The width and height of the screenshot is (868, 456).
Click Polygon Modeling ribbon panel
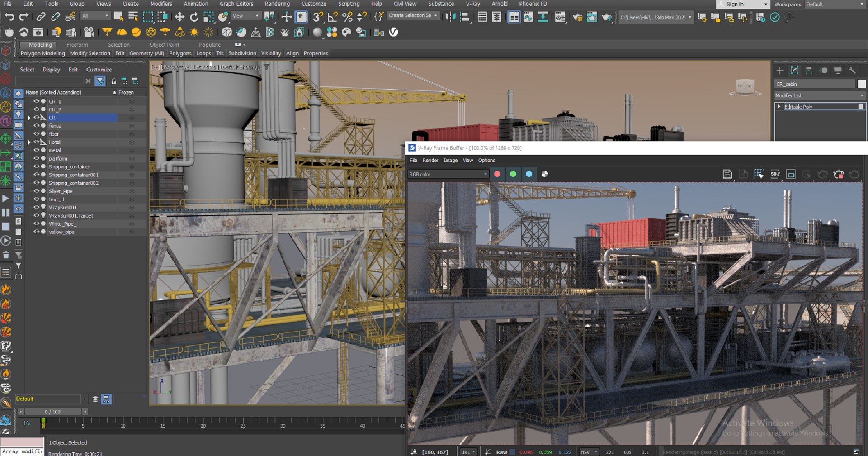[43, 53]
